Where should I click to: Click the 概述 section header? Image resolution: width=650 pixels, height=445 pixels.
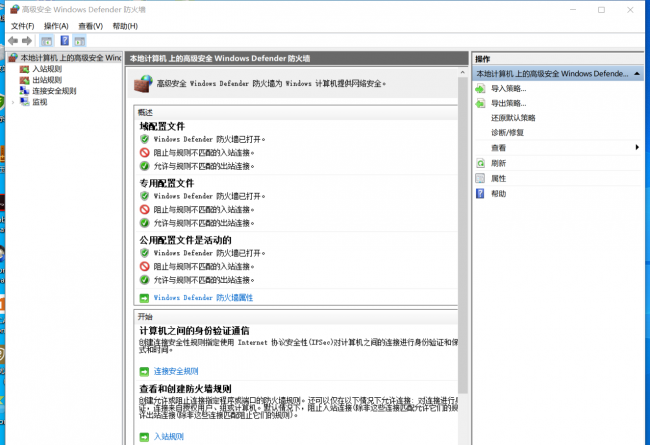pos(146,112)
